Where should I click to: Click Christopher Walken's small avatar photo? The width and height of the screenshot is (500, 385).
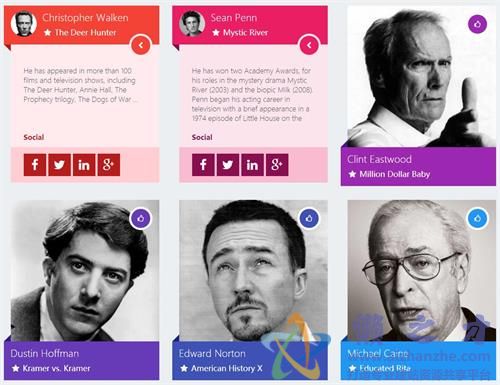tap(23, 24)
